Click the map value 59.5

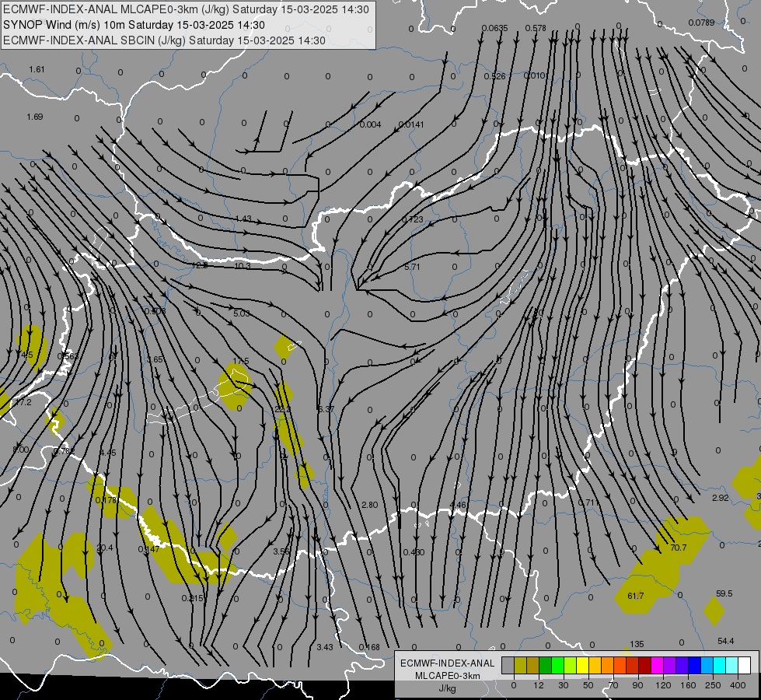pos(724,593)
